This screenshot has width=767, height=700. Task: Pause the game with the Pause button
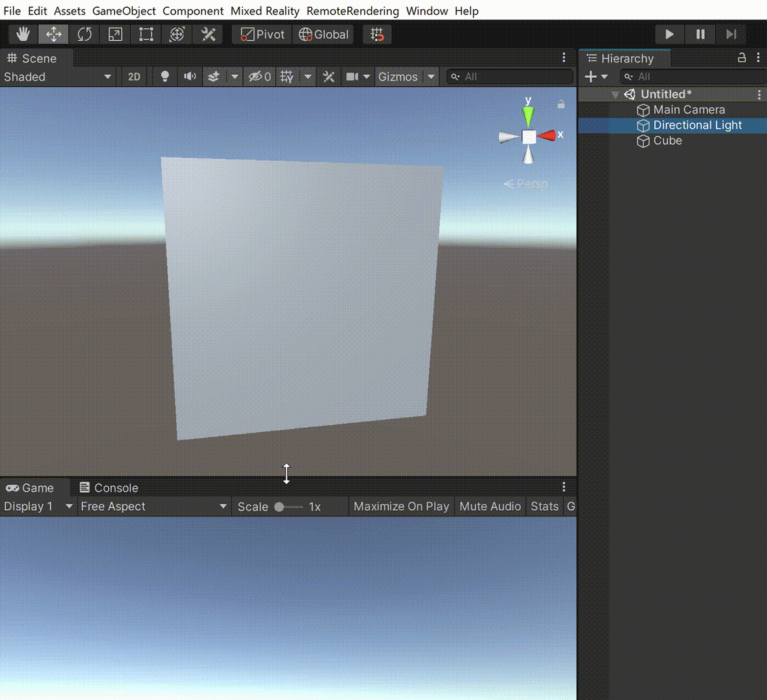[700, 34]
